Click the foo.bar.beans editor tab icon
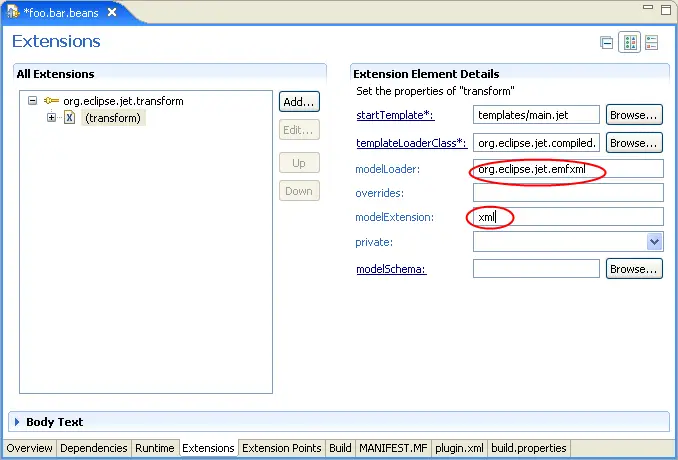Screen dimensions: 678x460 (16, 13)
